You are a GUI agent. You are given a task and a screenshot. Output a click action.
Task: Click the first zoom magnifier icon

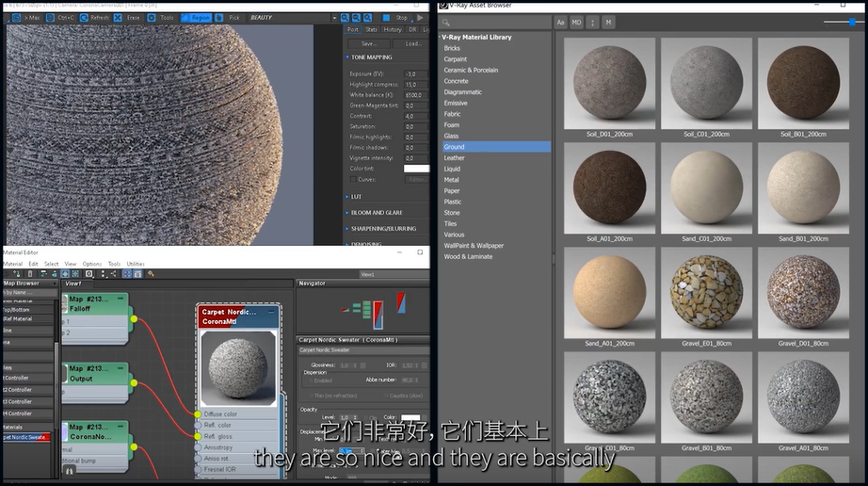pos(345,18)
